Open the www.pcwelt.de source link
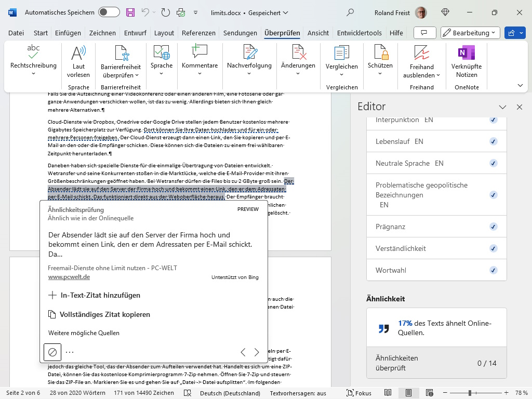532x399 pixels. coord(70,277)
